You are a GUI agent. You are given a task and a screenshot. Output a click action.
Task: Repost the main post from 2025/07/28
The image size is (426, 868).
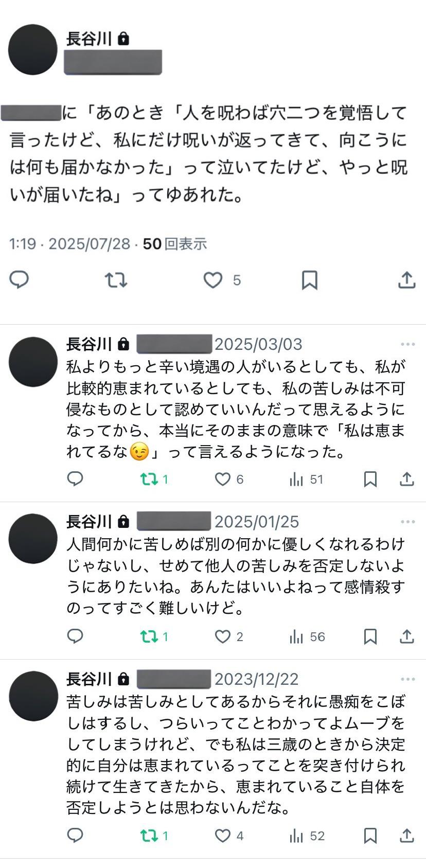[116, 280]
